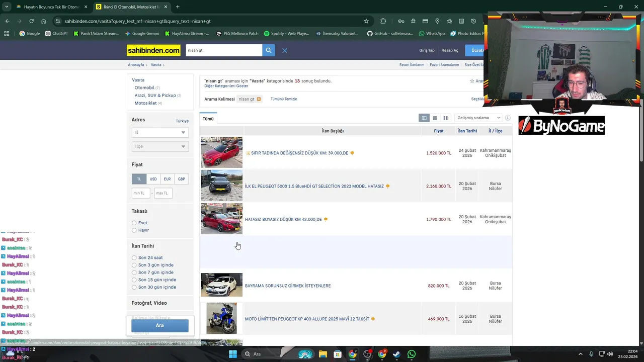This screenshot has width=644, height=362.
Task: Open the browser extensions puzzle icon
Action: [383, 21]
